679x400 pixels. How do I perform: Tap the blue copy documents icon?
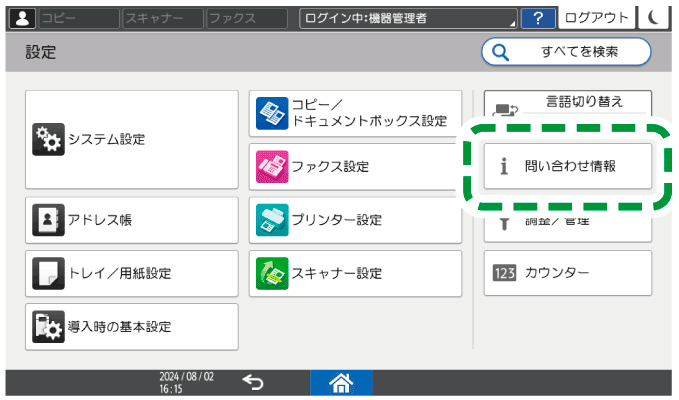[272, 113]
